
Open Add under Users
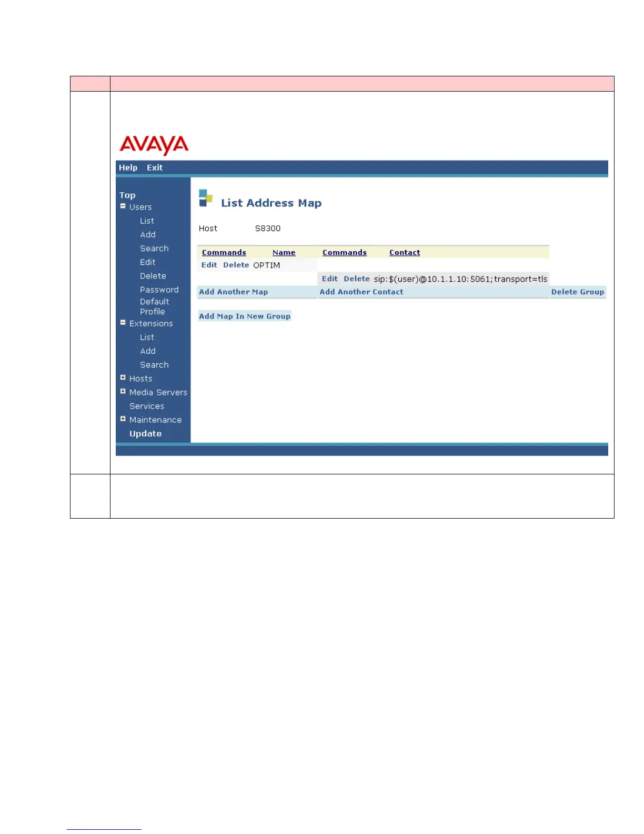pos(148,234)
